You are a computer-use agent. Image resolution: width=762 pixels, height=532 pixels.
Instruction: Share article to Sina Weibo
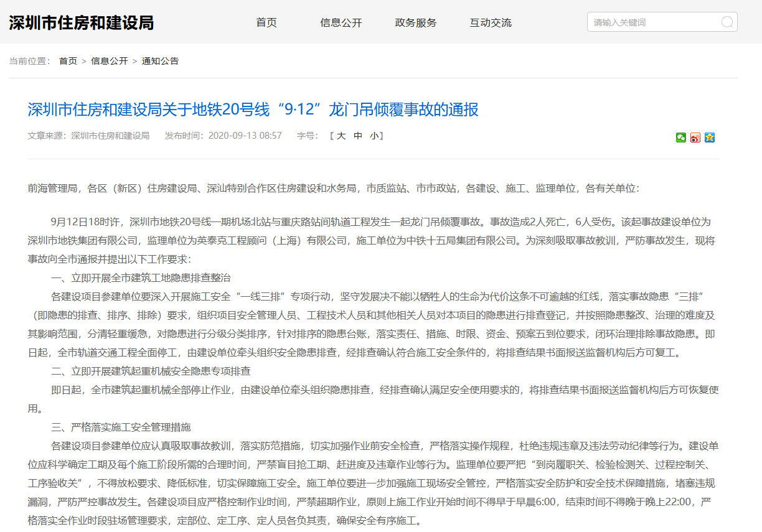(695, 138)
